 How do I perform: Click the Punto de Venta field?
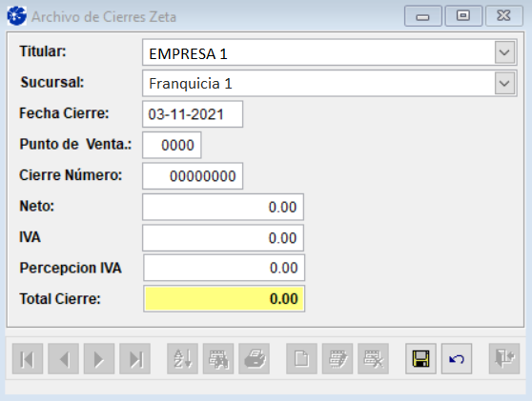tap(172, 145)
